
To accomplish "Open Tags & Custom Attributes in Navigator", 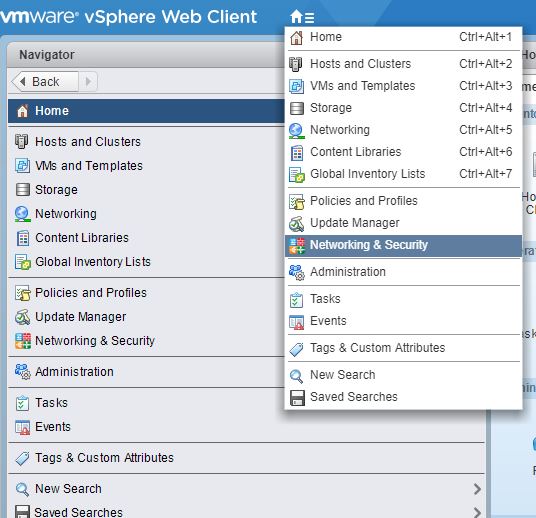I will click(x=246, y=458).
